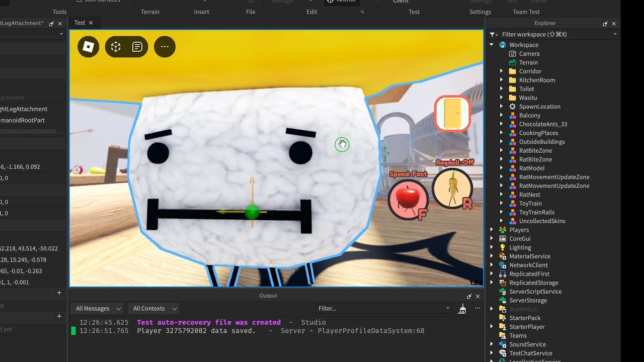
Task: Toggle the Speed apple button
Action: 408,200
